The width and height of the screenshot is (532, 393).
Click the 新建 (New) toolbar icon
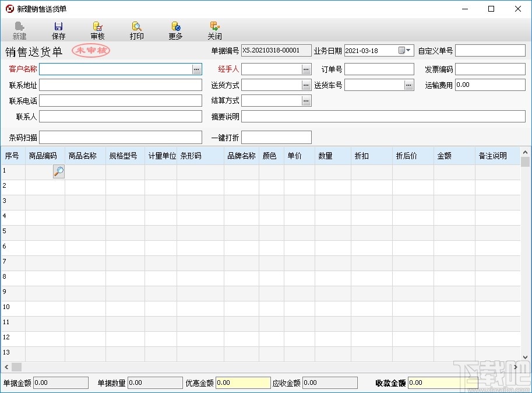19,29
